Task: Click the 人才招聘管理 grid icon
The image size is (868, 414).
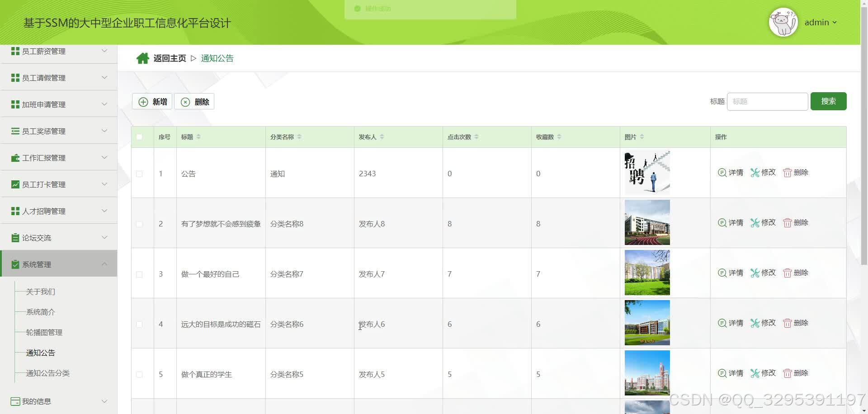Action: [15, 211]
